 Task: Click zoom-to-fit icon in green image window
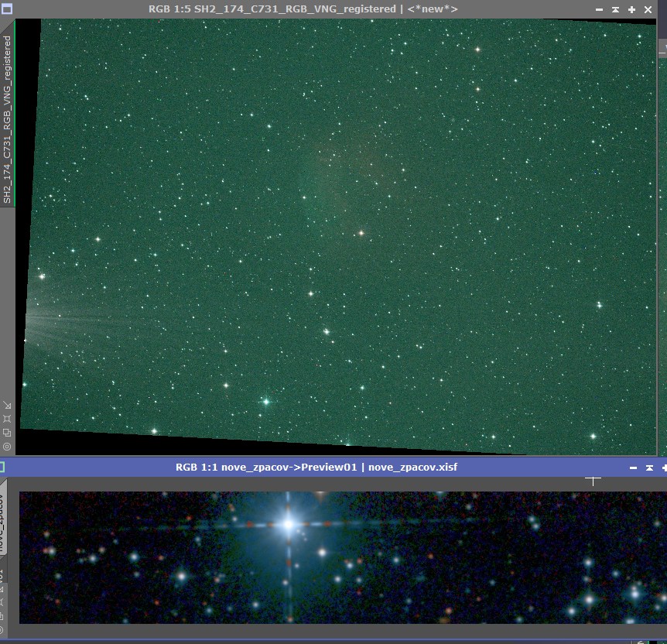point(7,419)
